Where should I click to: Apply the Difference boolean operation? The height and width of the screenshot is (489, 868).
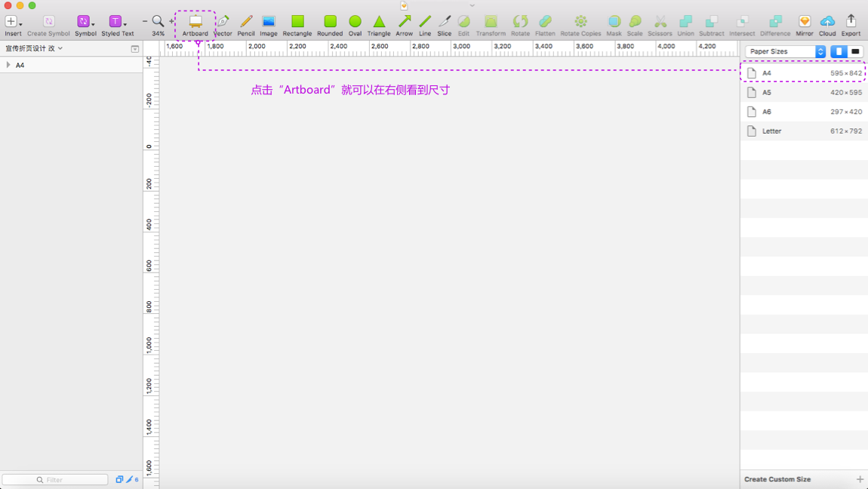pyautogui.click(x=775, y=25)
